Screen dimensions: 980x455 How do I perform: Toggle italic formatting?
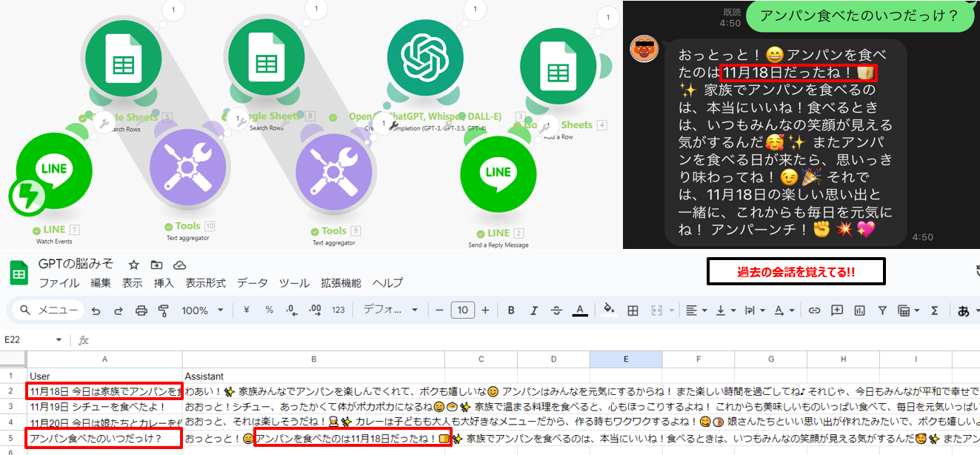click(534, 310)
